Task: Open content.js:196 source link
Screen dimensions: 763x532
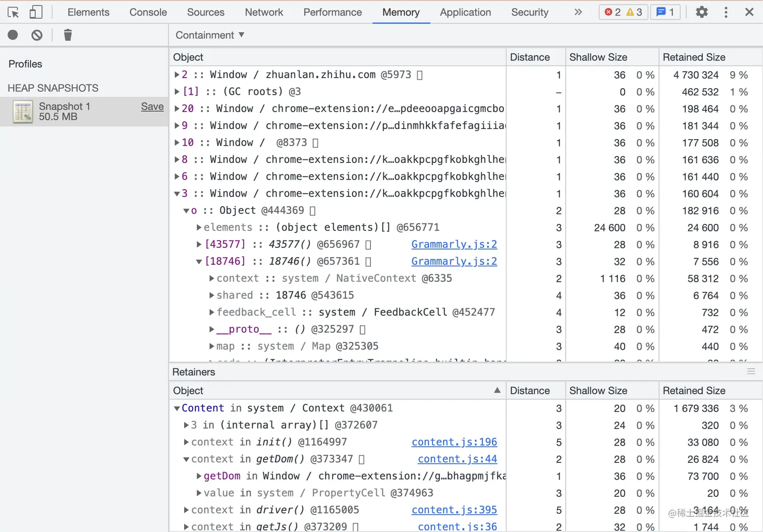Action: [x=454, y=442]
